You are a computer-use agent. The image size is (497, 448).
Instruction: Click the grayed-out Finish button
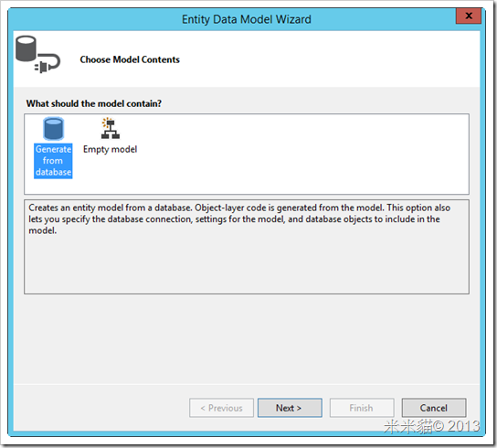pos(362,408)
